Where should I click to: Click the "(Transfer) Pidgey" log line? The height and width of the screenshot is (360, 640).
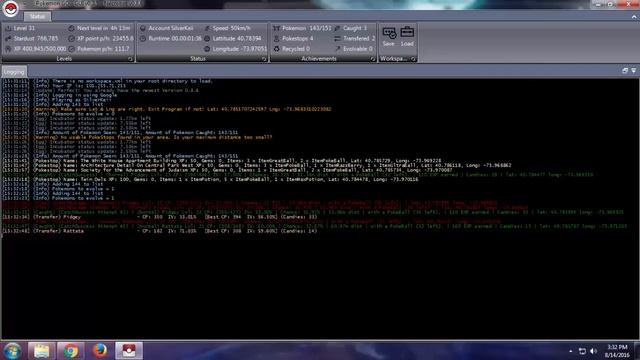(x=160, y=217)
